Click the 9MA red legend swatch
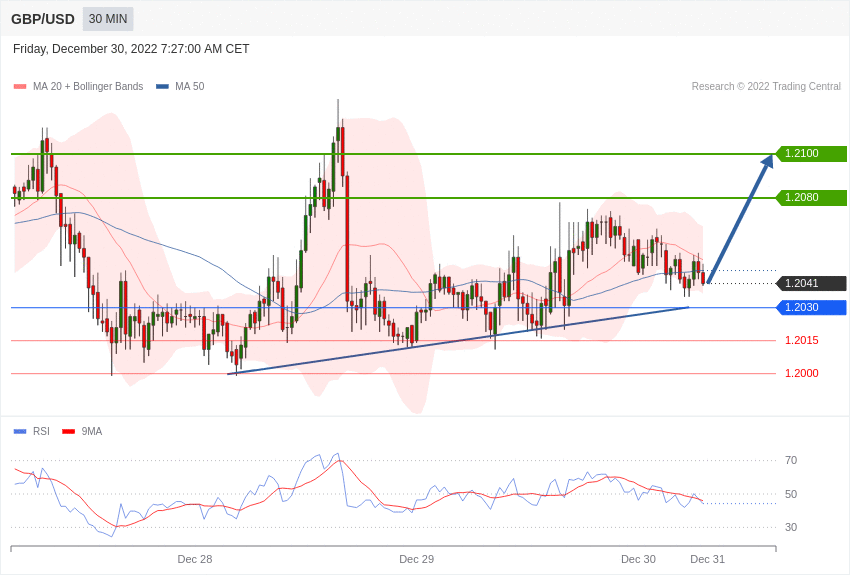Screen dimensions: 850x576 point(69,431)
